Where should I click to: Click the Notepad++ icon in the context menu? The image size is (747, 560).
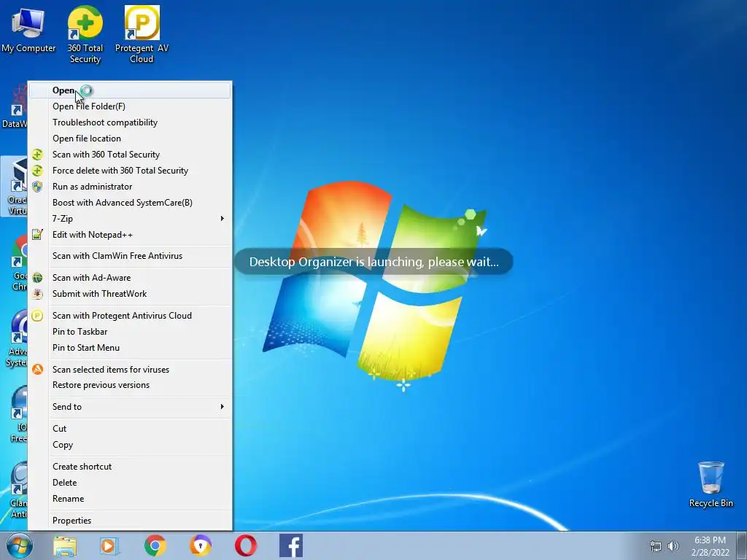(37, 234)
